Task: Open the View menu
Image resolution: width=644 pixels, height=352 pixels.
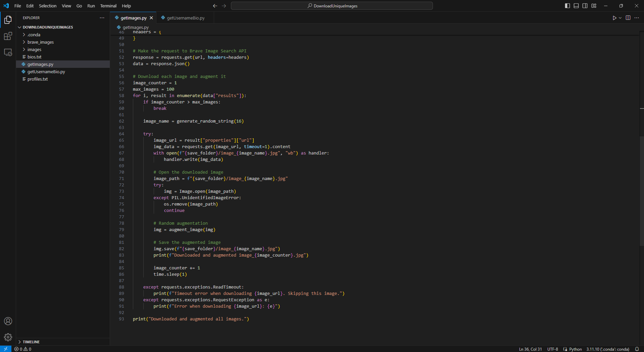Action: pos(66,6)
